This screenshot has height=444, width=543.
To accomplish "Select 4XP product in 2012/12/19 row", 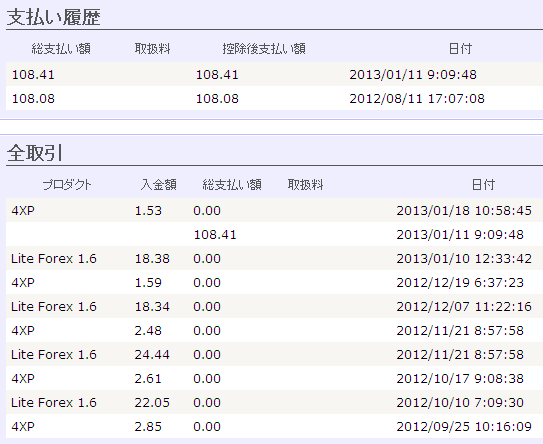I will pyautogui.click(x=23, y=283).
